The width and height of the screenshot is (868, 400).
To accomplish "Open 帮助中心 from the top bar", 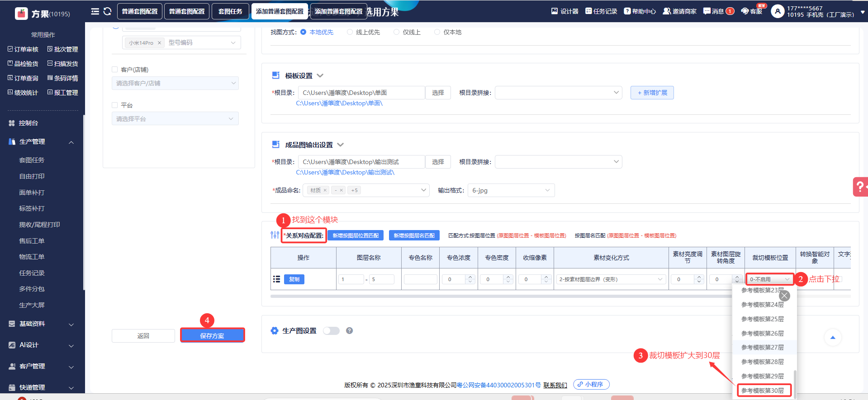I will click(640, 11).
